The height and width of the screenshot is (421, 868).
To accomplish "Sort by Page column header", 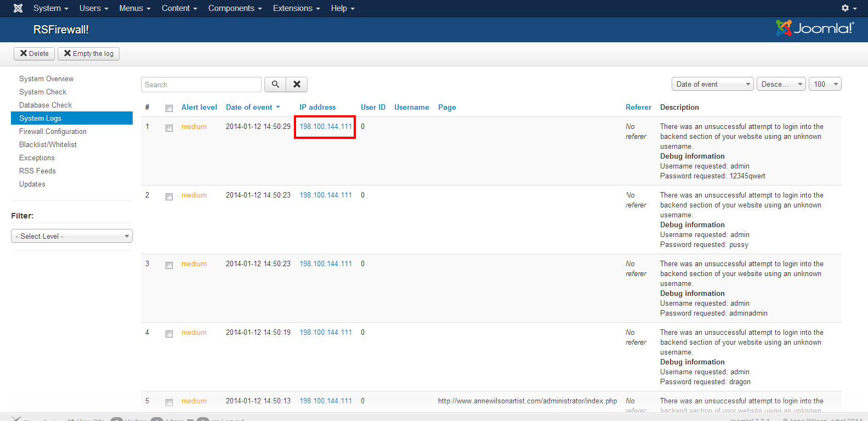I will [447, 107].
